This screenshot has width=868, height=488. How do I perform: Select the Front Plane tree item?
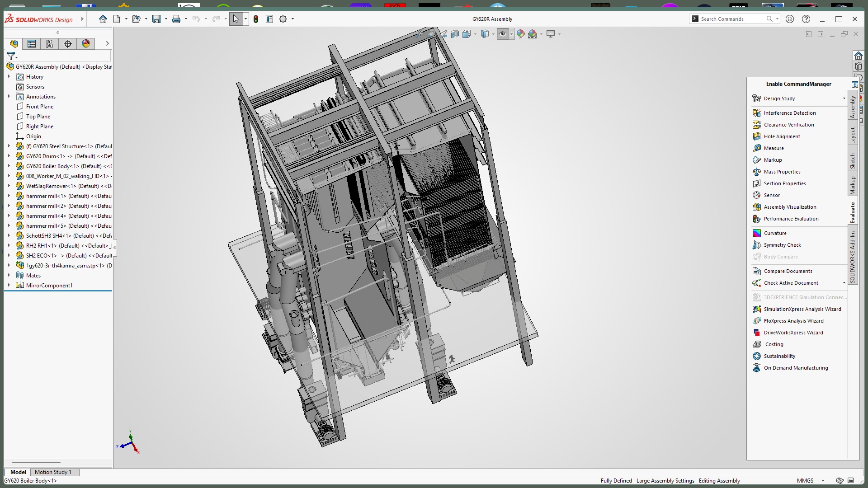point(35,107)
